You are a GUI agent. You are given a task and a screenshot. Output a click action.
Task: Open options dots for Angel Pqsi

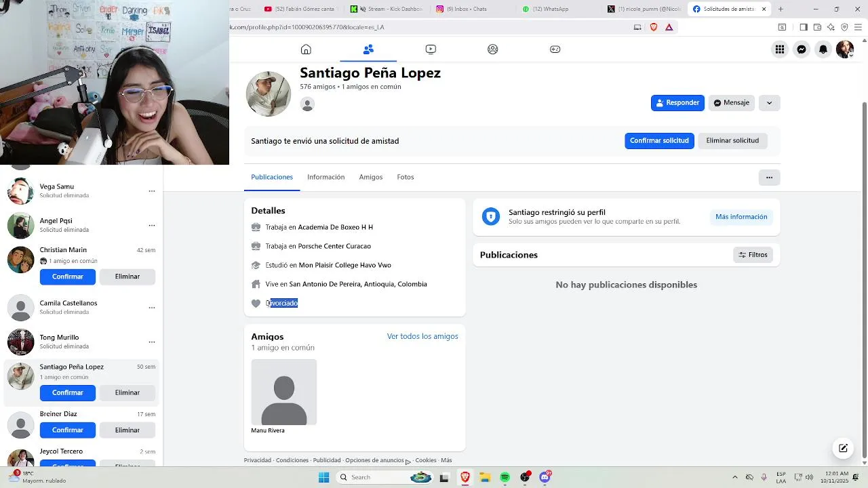[152, 225]
